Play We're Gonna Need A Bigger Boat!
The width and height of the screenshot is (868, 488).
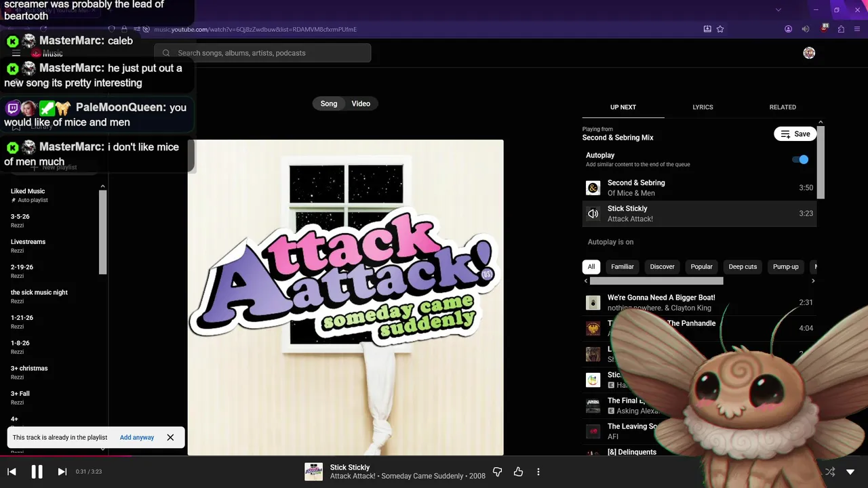tap(699, 302)
